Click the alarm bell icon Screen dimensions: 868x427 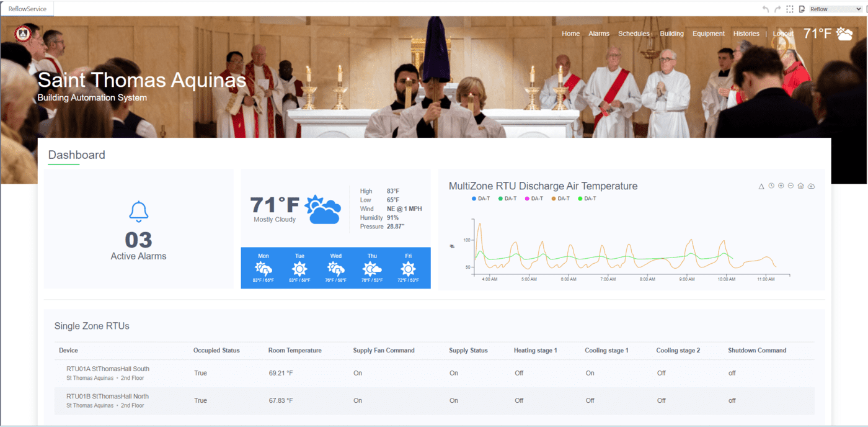[x=138, y=212]
